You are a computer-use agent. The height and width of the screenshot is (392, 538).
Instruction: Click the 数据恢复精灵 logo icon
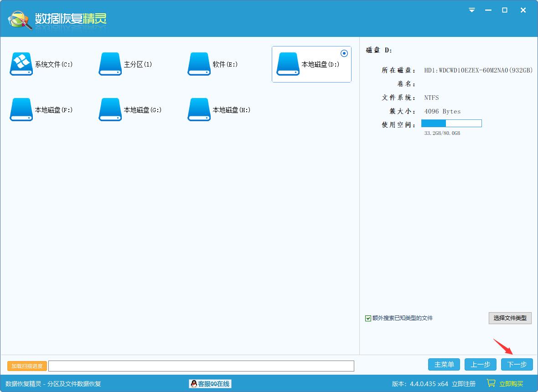(x=20, y=20)
